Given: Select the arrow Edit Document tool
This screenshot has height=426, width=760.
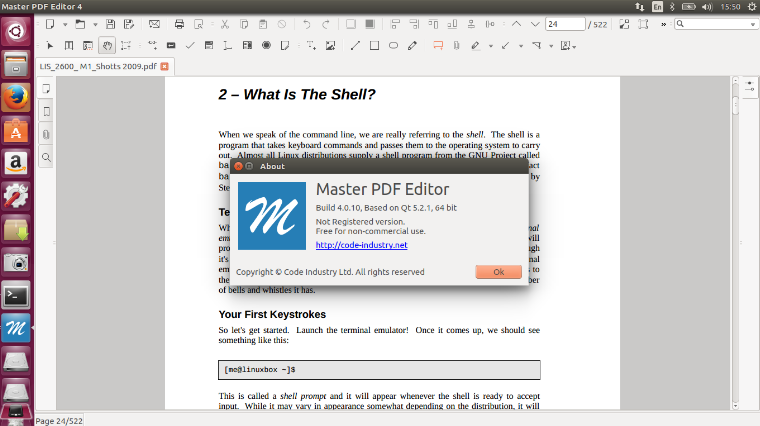Looking at the screenshot, I should pyautogui.click(x=50, y=46).
